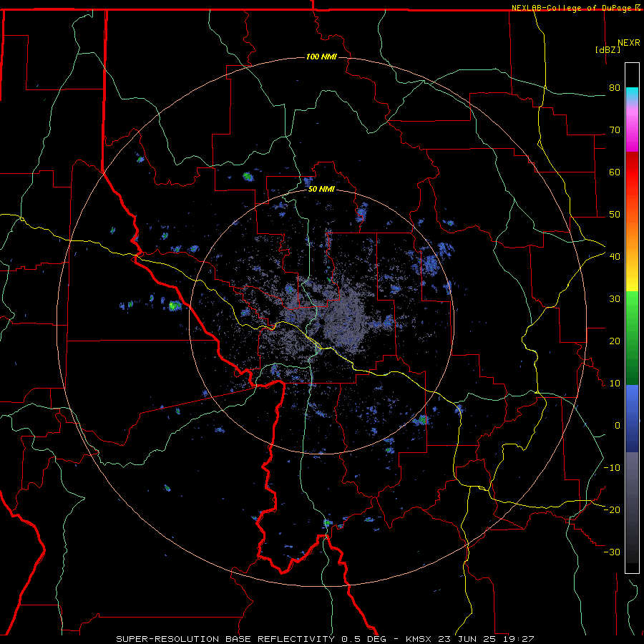The width and height of the screenshot is (644, 644).
Task: Click the [dBZ] unit label
Action: point(608,49)
